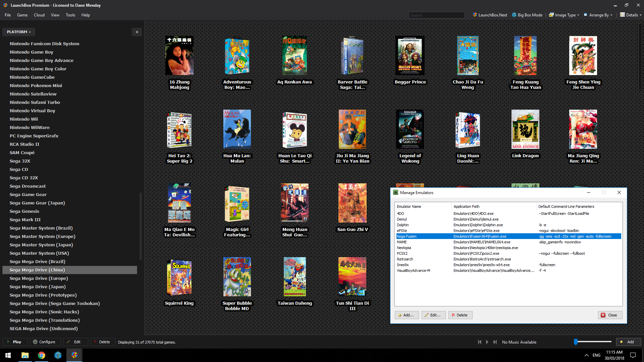Click the plus button in sidebar header

click(137, 32)
